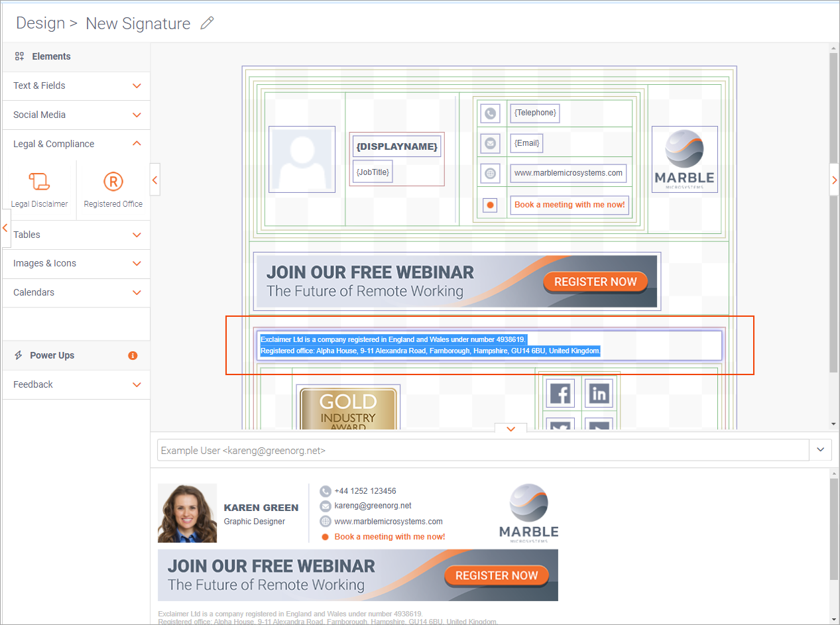Viewport: 840px width, 625px height.
Task: Click the pencil icon to rename New Signature
Action: pyautogui.click(x=207, y=23)
